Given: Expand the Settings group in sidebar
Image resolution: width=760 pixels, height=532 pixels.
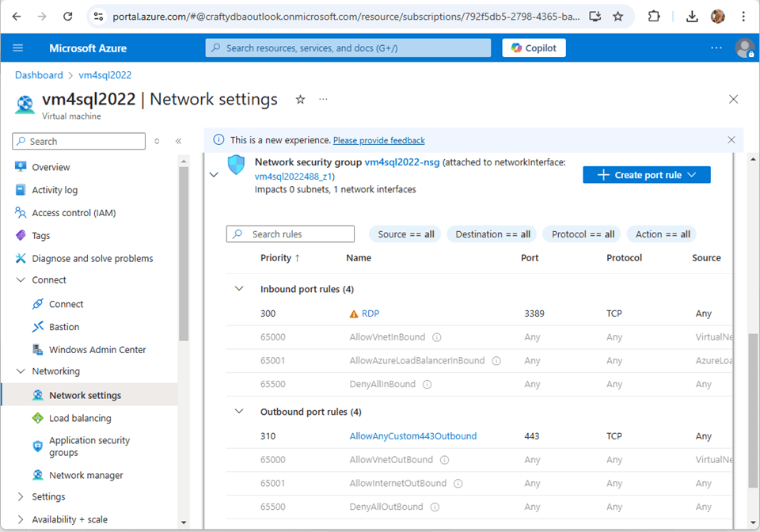Looking at the screenshot, I should [21, 497].
